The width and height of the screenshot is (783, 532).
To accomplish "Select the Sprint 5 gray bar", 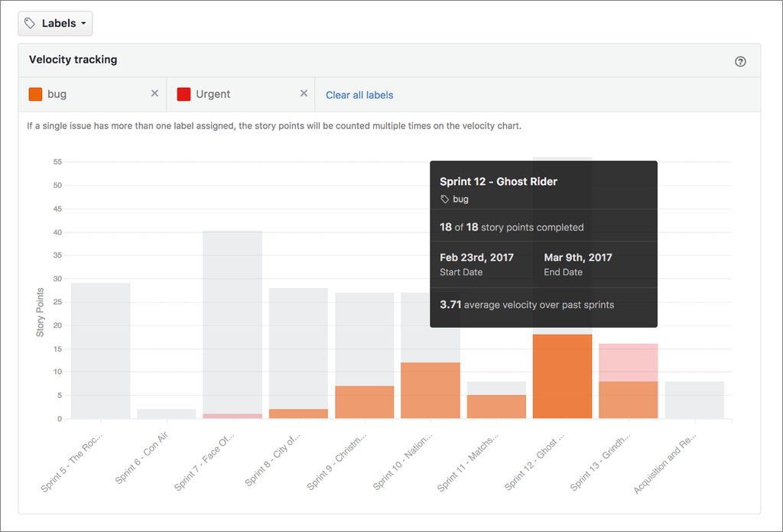I will click(100, 351).
